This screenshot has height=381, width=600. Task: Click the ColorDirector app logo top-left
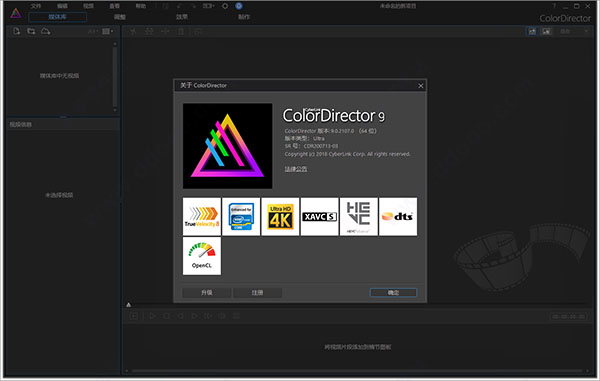(x=16, y=13)
